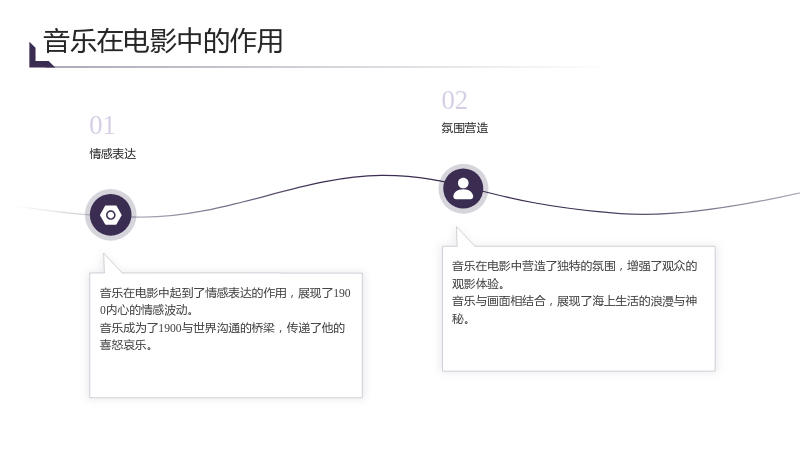The image size is (800, 450).
Task: Click the underline beneath the slide title
Action: pyautogui.click(x=327, y=67)
